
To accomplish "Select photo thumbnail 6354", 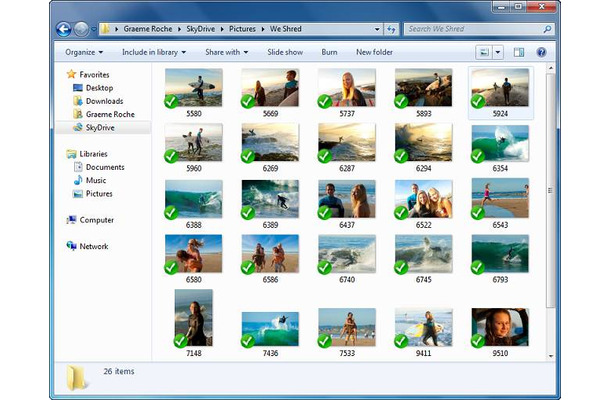I will tap(500, 143).
